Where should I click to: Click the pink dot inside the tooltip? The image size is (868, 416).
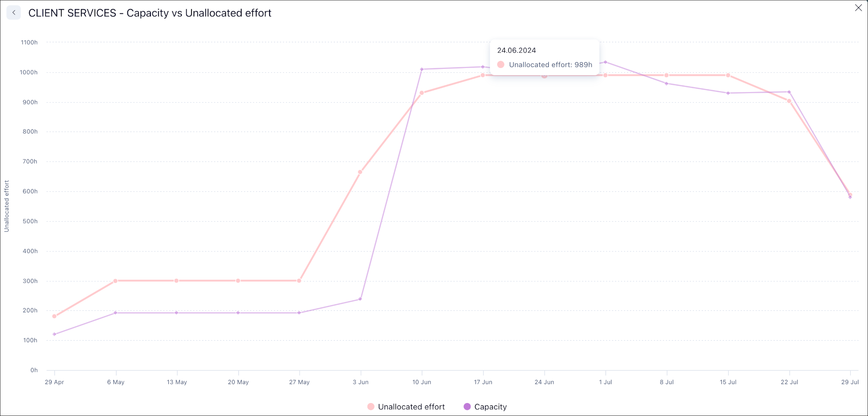point(501,64)
